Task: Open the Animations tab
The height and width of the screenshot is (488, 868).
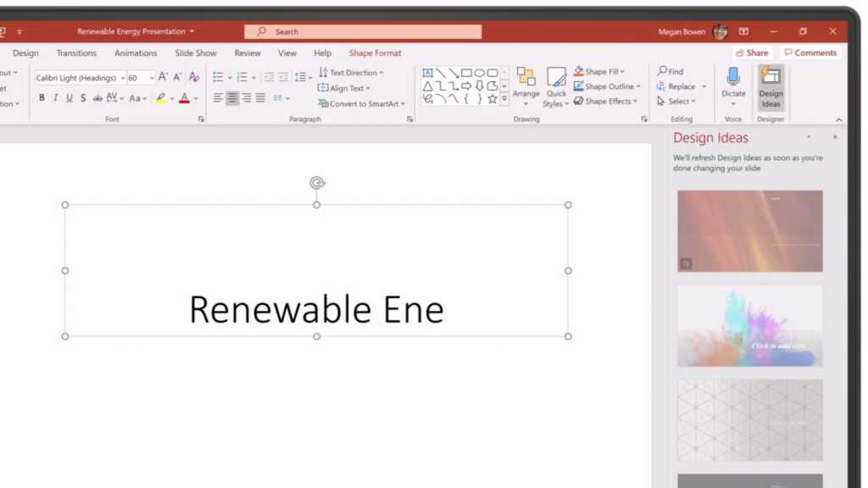Action: [136, 53]
